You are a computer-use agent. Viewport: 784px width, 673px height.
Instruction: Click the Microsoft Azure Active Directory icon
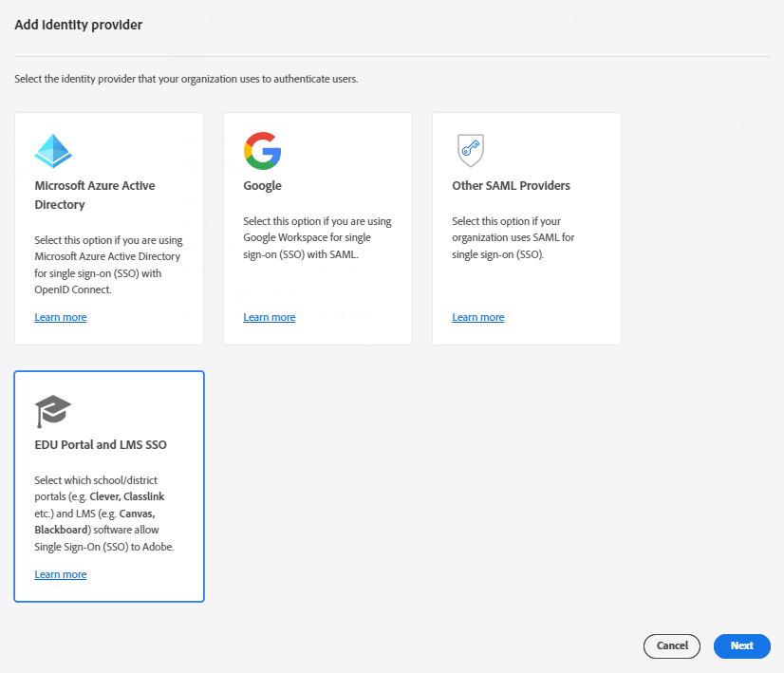point(53,151)
